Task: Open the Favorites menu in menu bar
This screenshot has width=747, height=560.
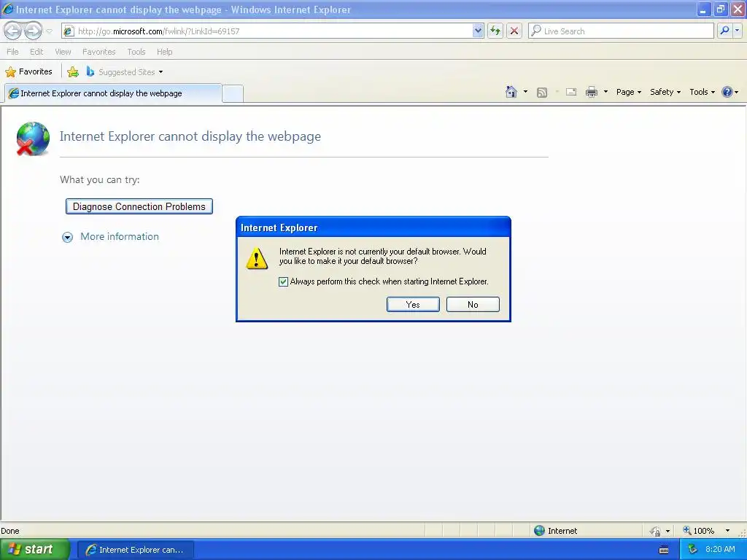Action: click(98, 52)
